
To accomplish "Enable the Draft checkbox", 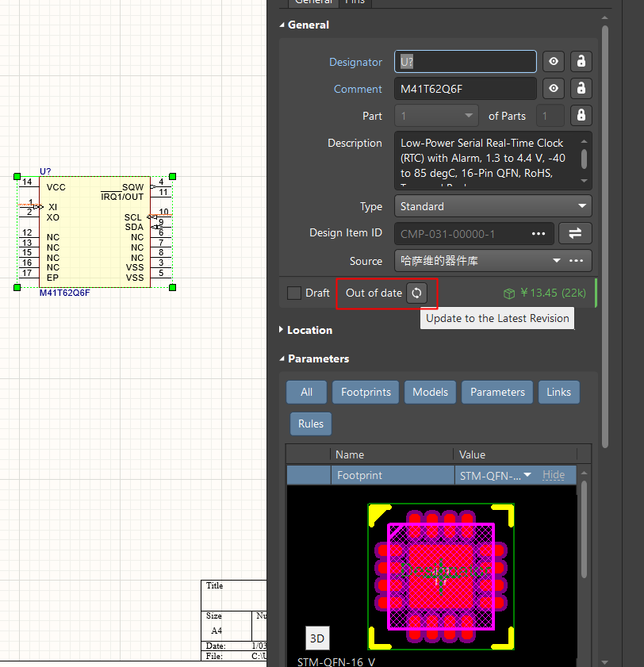I will pyautogui.click(x=294, y=293).
